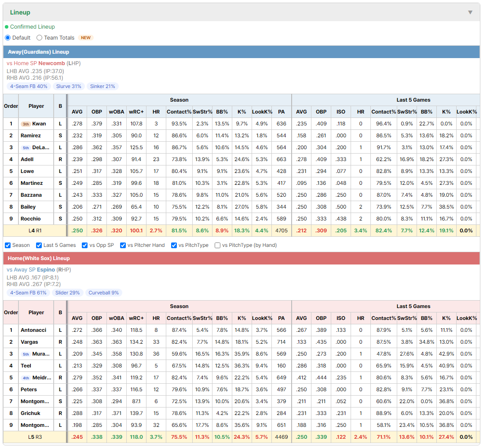The width and height of the screenshot is (483, 448).
Task: Uncheck the Season checkbox
Action: tap(8, 245)
